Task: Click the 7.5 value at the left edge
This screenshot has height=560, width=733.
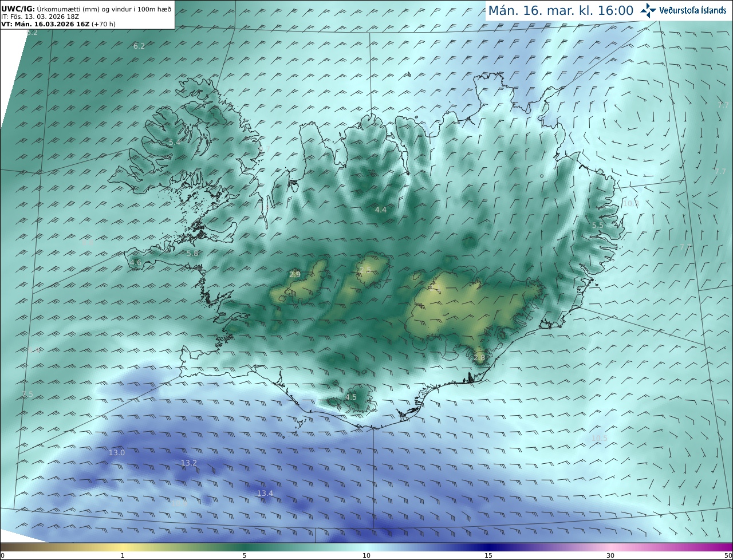Action: pyautogui.click(x=27, y=395)
